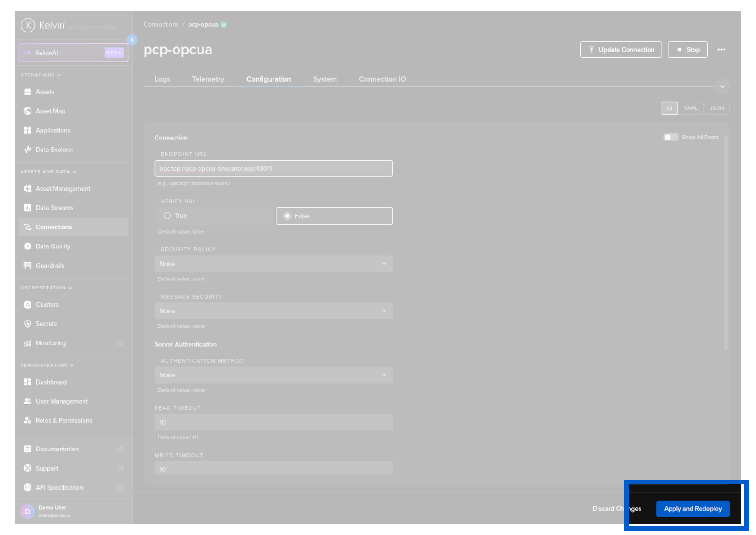Toggle the Show All Errors switch
756x535 pixels.
671,138
